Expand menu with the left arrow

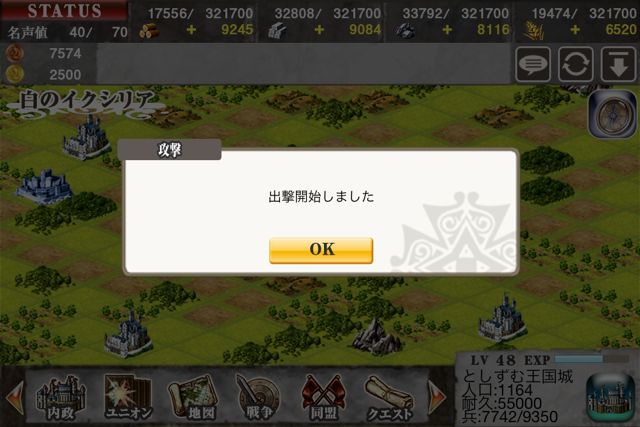14,398
